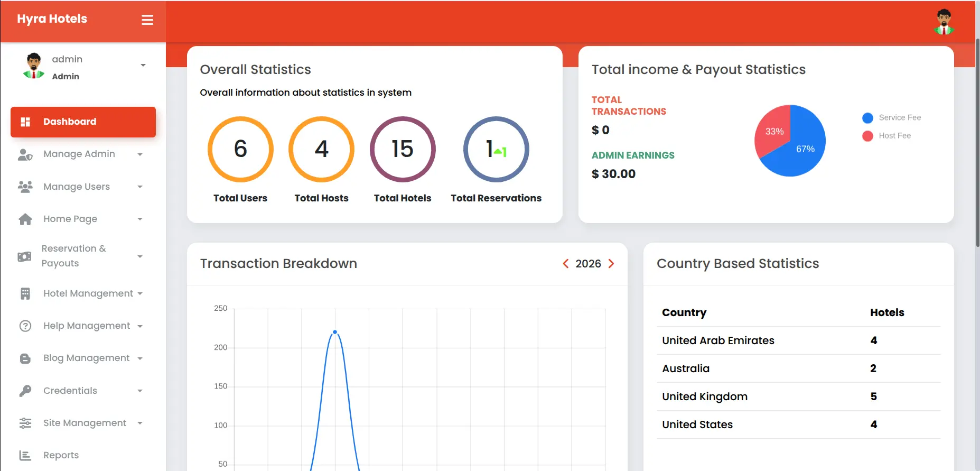
Task: Click the Total Transactions $ 0 value
Action: (601, 130)
